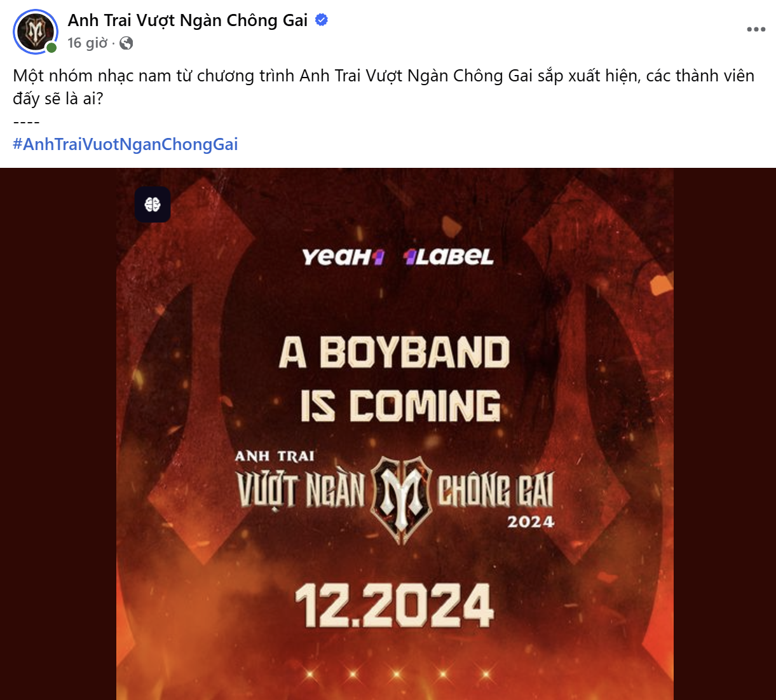Select the post caption text about the boyband
Viewport: 776px width, 700px height.
click(x=381, y=85)
